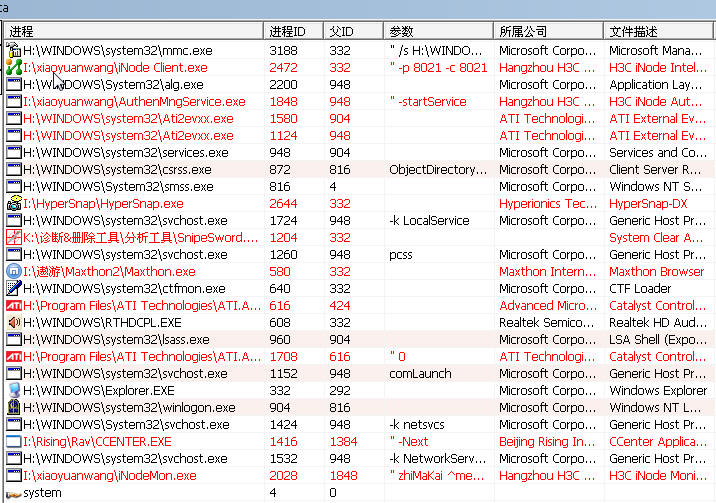Viewport: 716px width, 503px height.
Task: Click the -startService parameter cell
Action: point(428,101)
